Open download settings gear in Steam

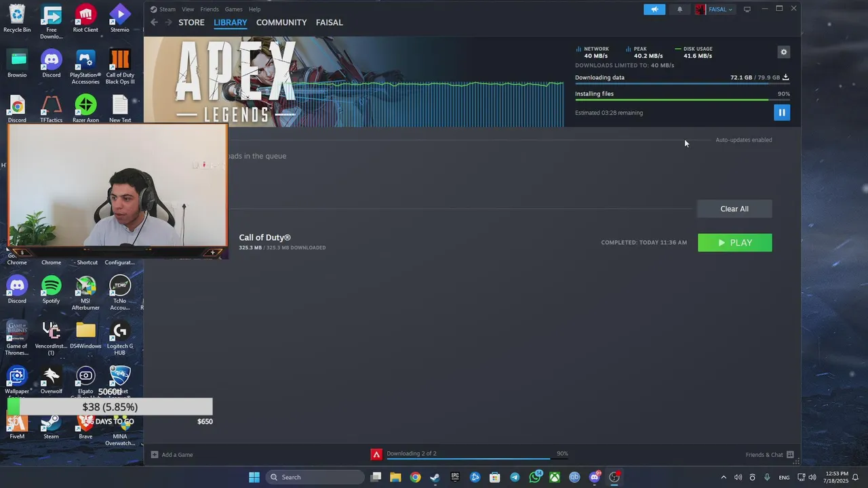(x=784, y=52)
